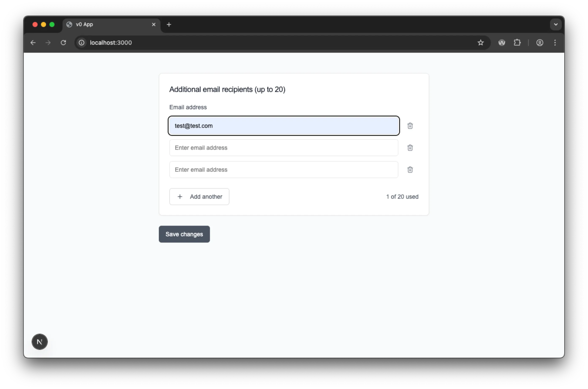
Task: Bookmark this page with star icon
Action: click(480, 43)
